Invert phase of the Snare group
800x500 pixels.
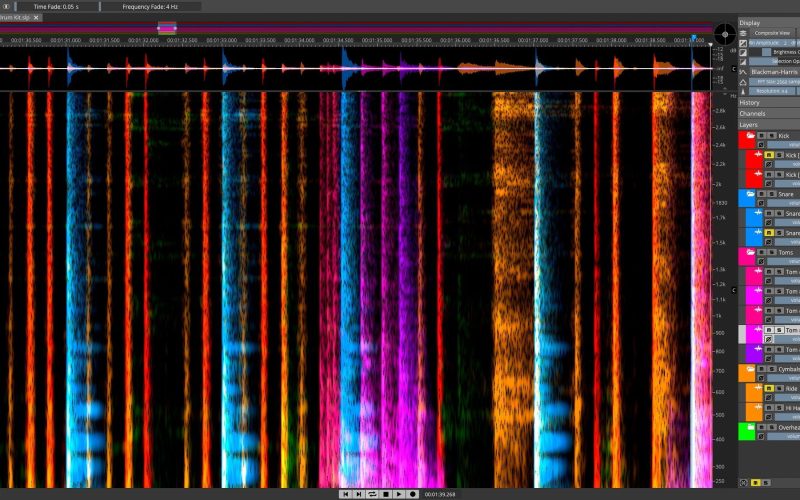[761, 203]
